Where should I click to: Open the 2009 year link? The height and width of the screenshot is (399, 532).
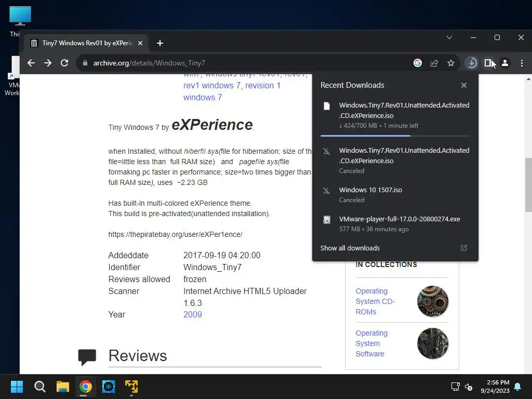tap(192, 314)
